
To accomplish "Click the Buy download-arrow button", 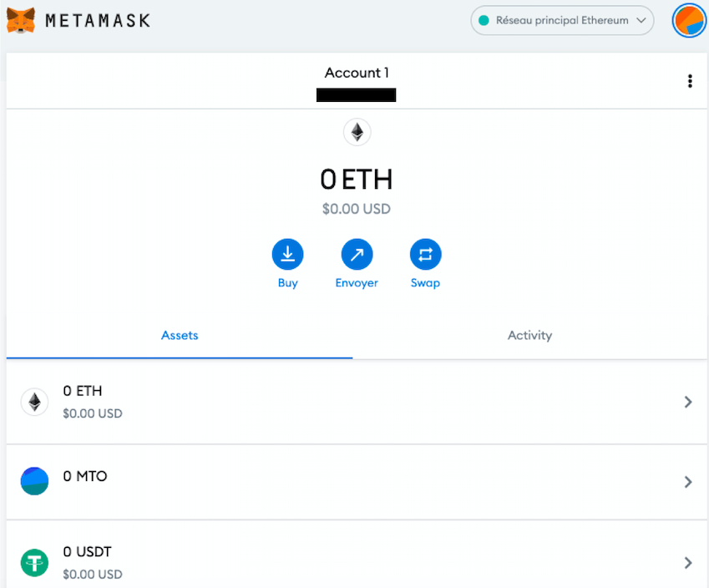I will pos(287,254).
